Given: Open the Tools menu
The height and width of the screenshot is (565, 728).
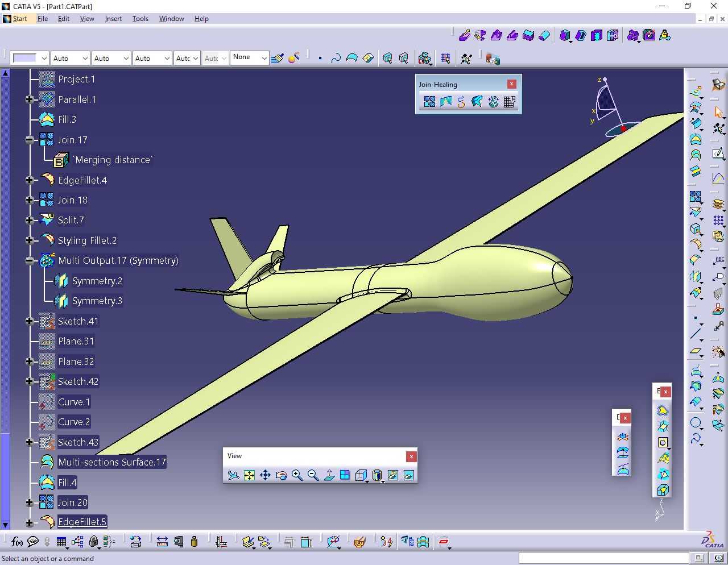Looking at the screenshot, I should 140,19.
